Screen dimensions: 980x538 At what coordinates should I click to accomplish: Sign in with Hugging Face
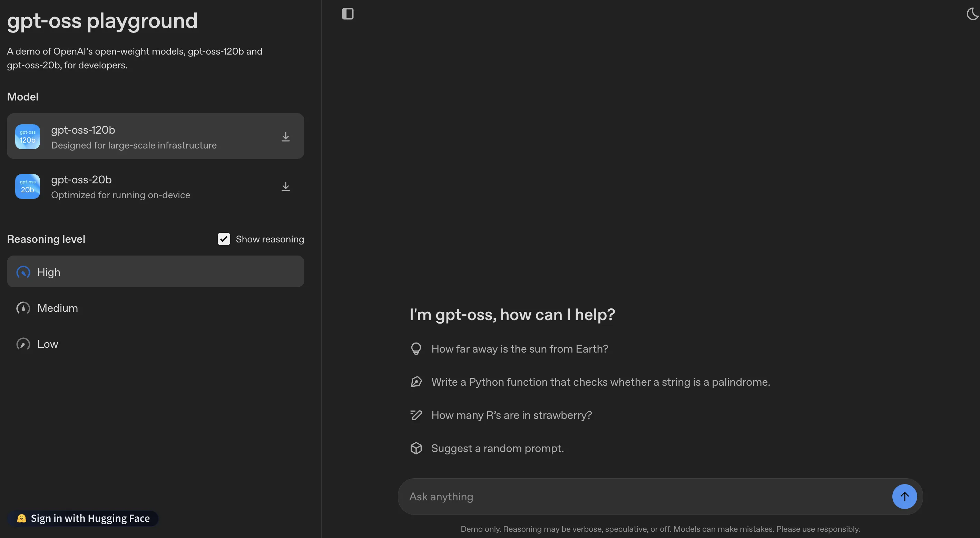pos(83,518)
